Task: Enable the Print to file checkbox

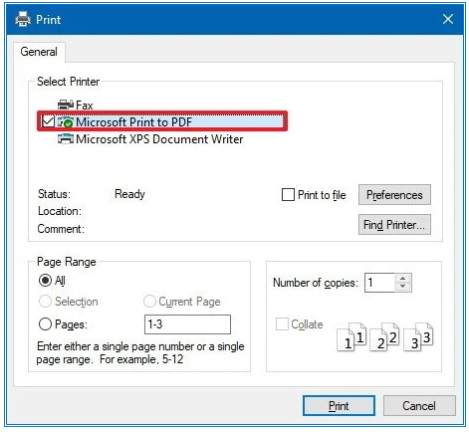Action: click(288, 195)
